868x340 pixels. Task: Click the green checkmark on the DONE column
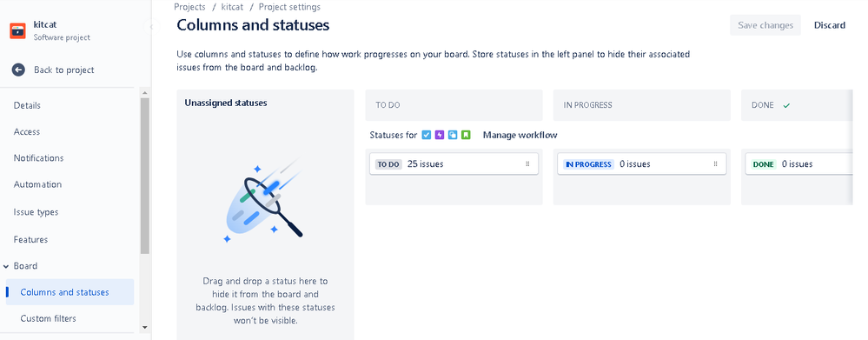[x=786, y=105]
